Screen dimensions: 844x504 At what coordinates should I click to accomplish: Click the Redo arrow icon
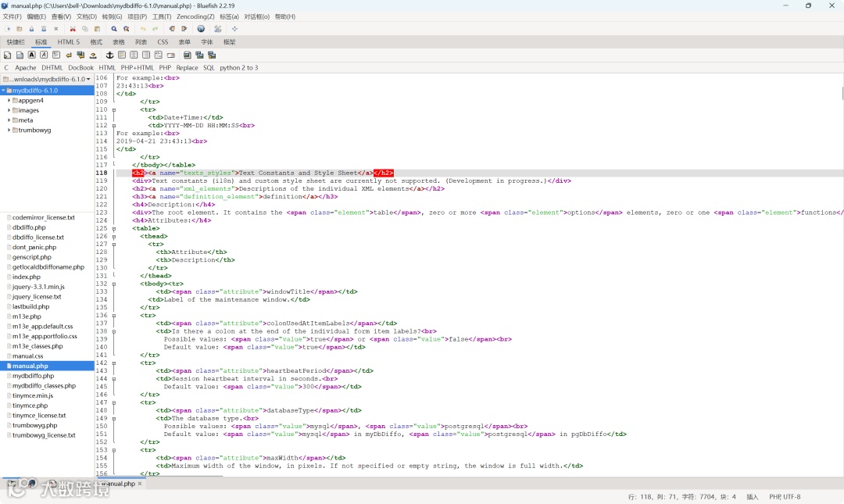(155, 29)
